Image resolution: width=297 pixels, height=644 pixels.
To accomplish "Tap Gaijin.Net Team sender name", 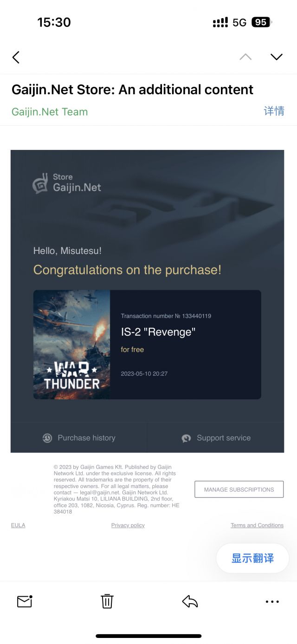I will click(50, 111).
